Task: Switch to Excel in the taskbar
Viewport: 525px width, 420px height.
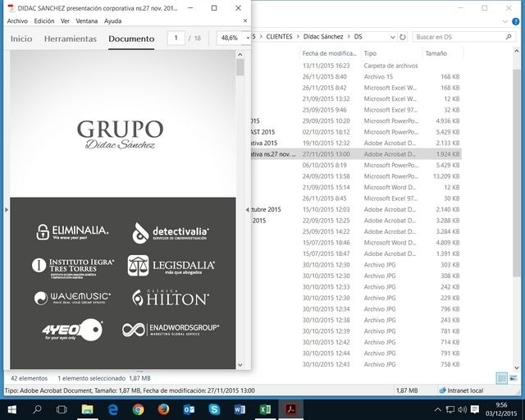Action: click(x=265, y=409)
